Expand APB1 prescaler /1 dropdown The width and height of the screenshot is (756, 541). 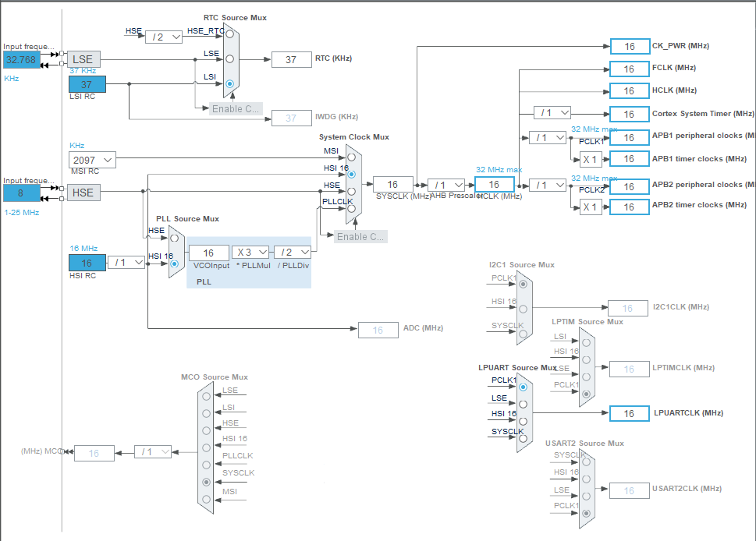[x=547, y=138]
